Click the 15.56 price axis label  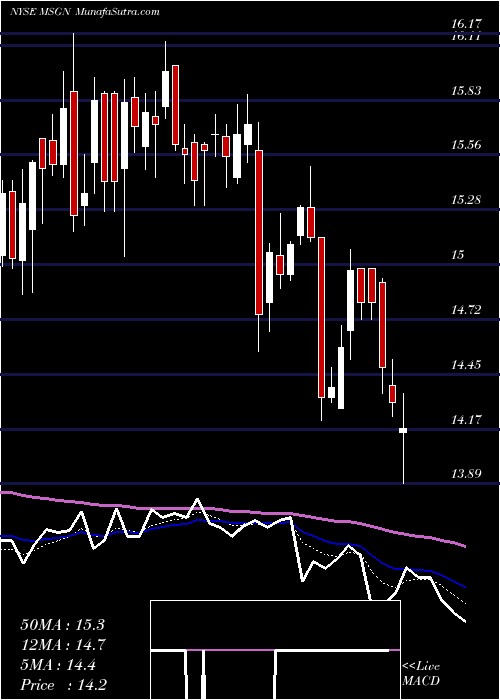(466, 145)
